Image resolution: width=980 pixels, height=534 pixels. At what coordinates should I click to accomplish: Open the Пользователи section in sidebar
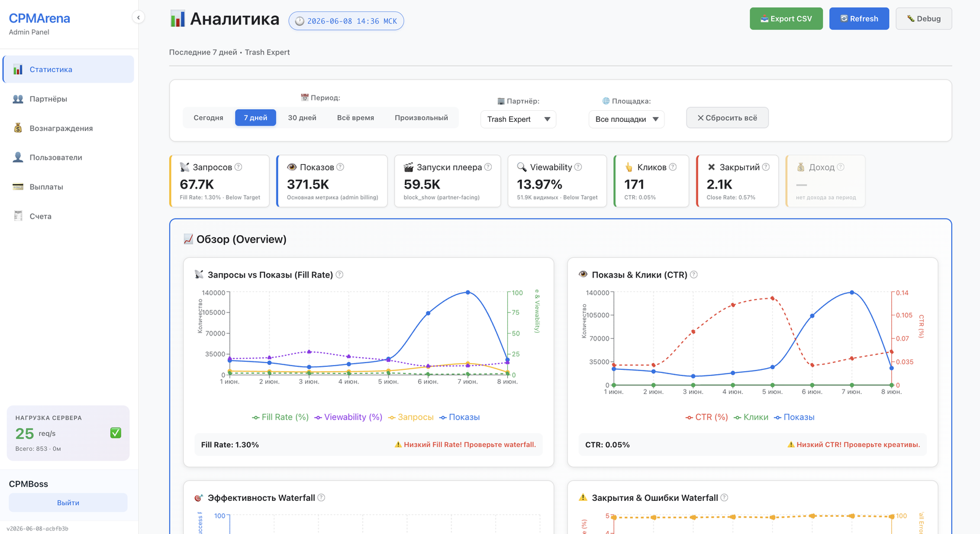point(69,157)
